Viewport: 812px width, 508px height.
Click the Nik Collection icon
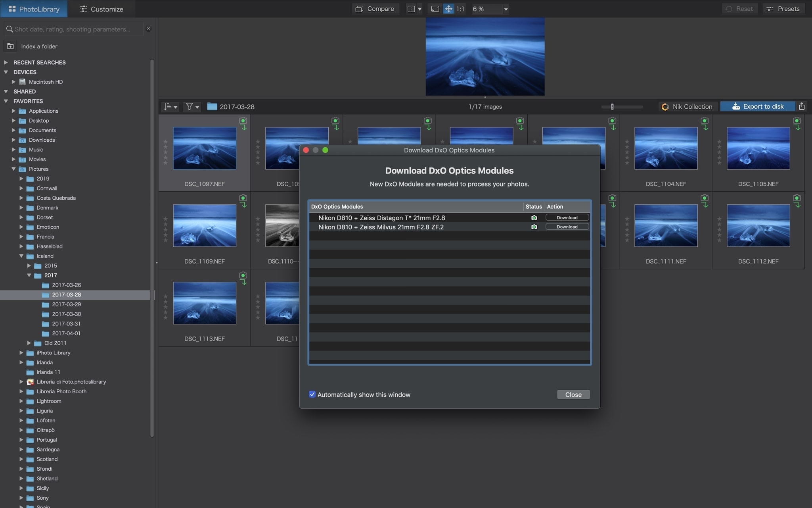(665, 107)
